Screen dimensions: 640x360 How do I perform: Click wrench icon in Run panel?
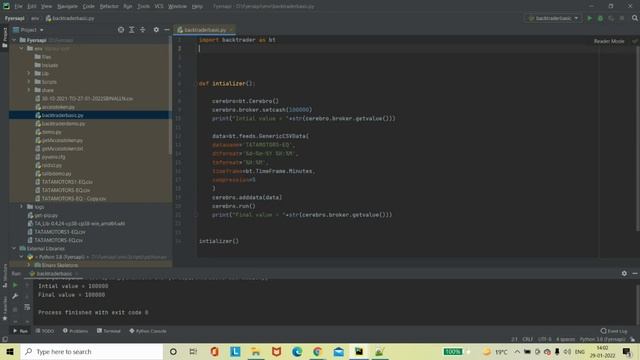pos(15,296)
